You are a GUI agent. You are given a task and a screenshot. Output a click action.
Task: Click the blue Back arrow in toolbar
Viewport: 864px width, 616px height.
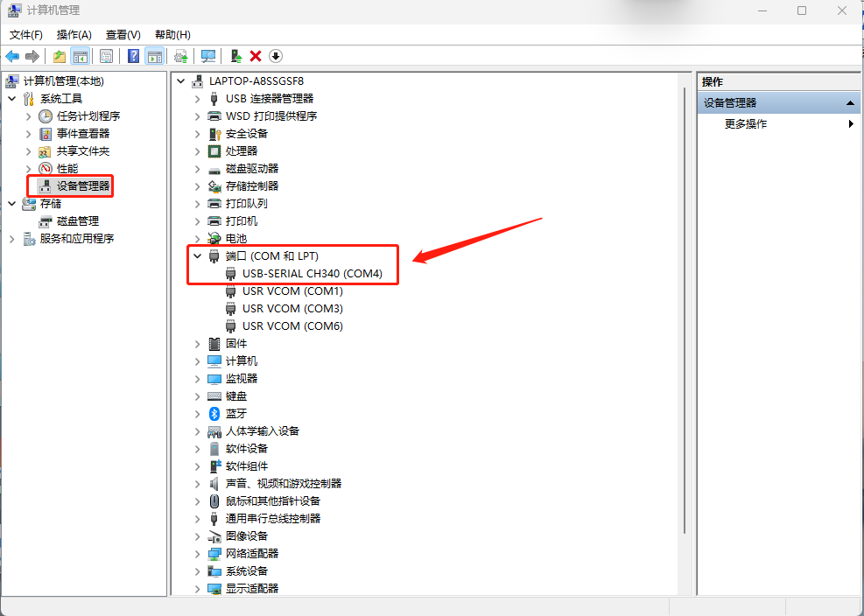(x=12, y=56)
